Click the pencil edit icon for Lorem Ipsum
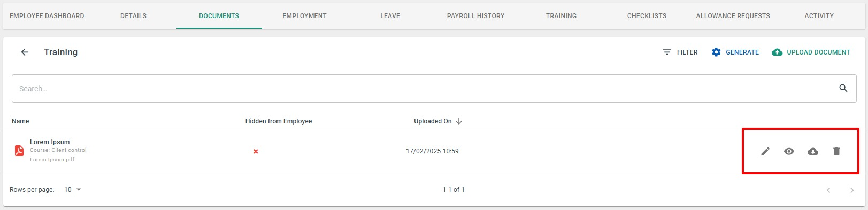 pyautogui.click(x=765, y=151)
